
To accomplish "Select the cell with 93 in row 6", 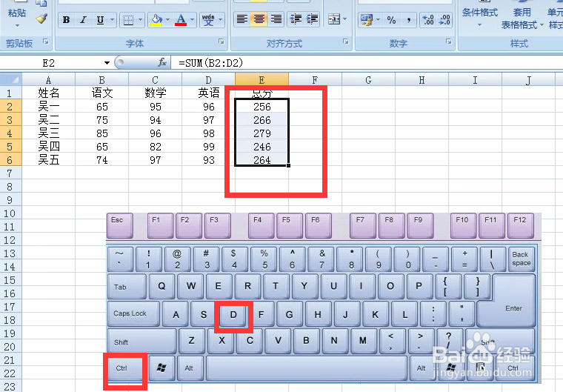I will tap(209, 160).
